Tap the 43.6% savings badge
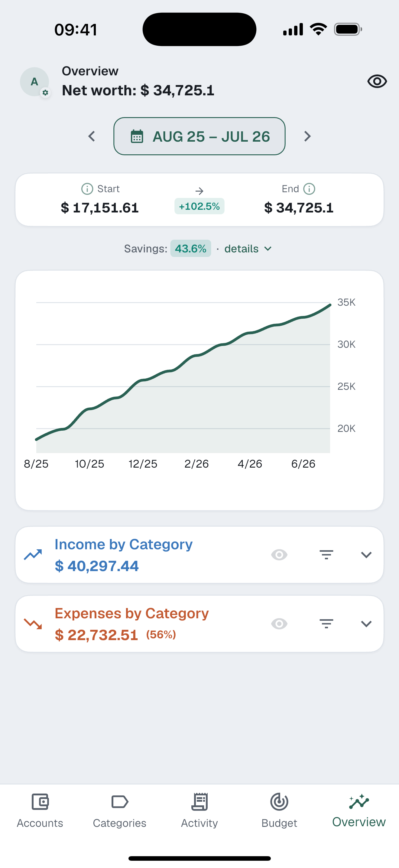This screenshot has height=868, width=399. tap(190, 249)
